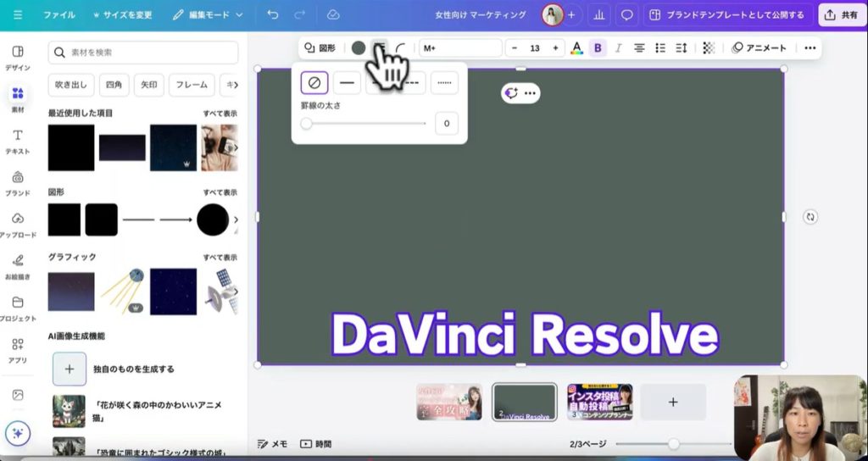This screenshot has width=868, height=461.
Task: Click the bulleted list icon
Action: (x=660, y=48)
